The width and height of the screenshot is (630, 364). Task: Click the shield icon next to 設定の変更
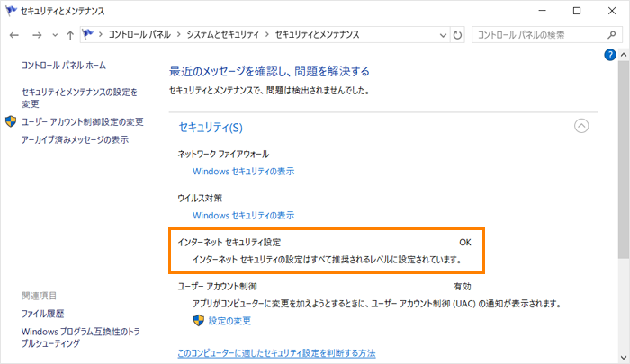tap(199, 320)
